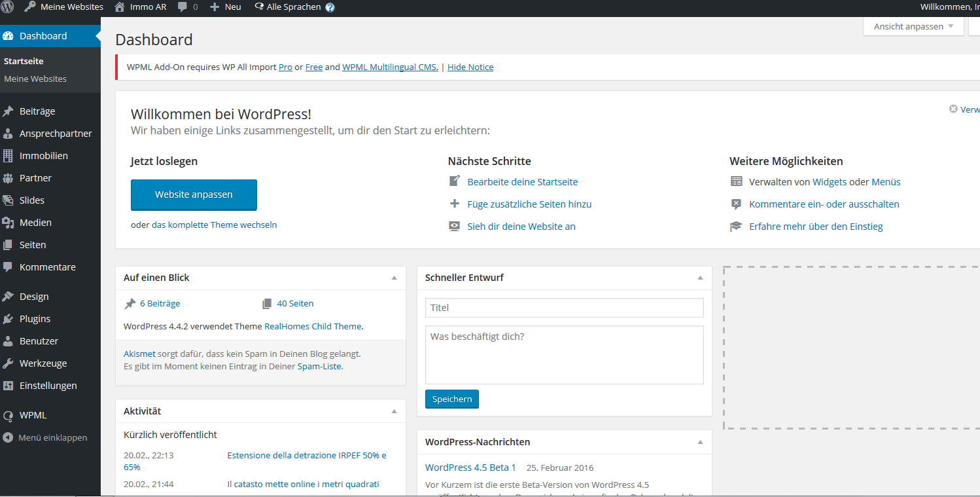Image resolution: width=980 pixels, height=497 pixels.
Task: Click the media icon for Medien
Action: tap(8, 223)
